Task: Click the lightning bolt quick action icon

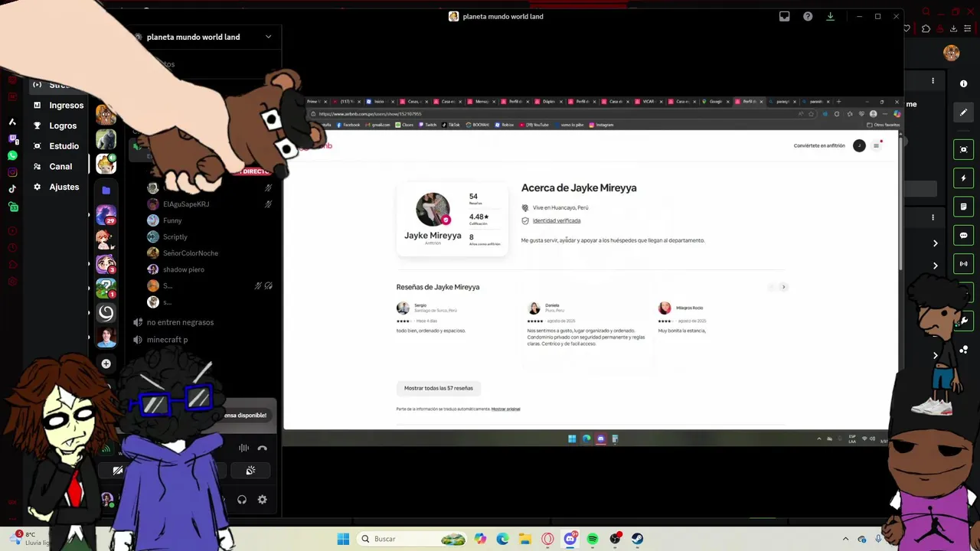Action: [963, 178]
